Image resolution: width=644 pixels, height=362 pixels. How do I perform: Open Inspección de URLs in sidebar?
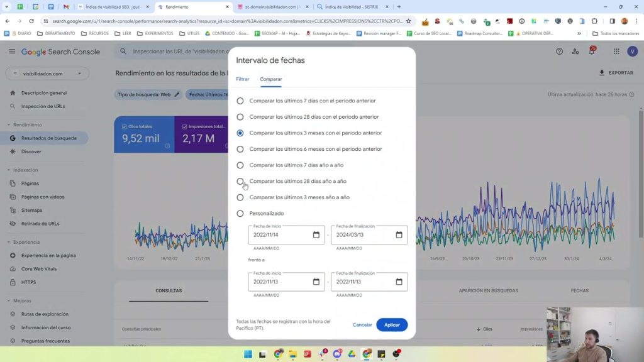[x=43, y=106]
